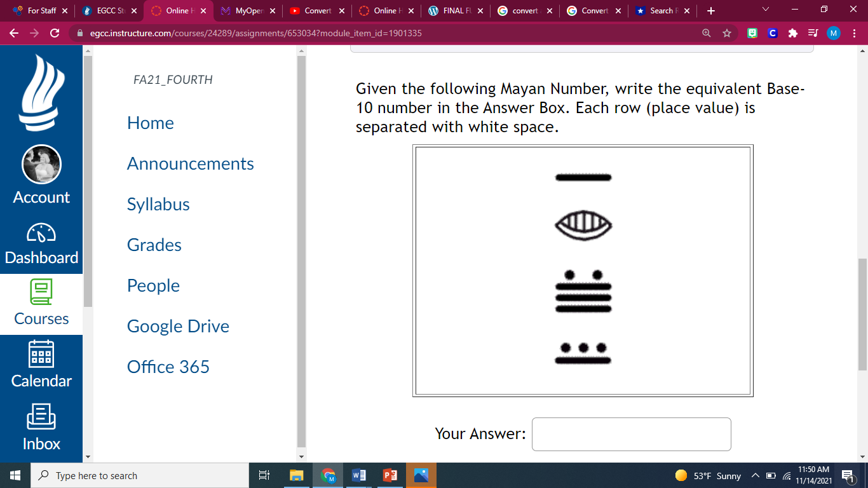Click the Windows taskbar search box
Viewport: 868px width, 488px height.
pos(140,475)
